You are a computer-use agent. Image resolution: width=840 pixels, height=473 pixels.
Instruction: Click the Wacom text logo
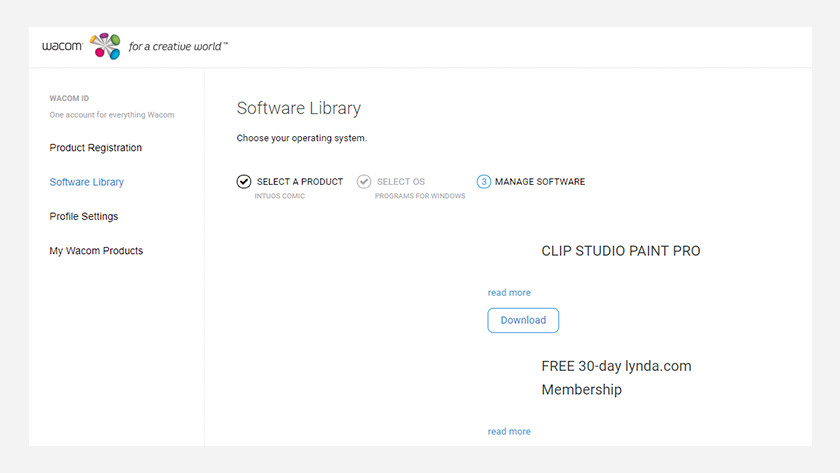pyautogui.click(x=63, y=46)
